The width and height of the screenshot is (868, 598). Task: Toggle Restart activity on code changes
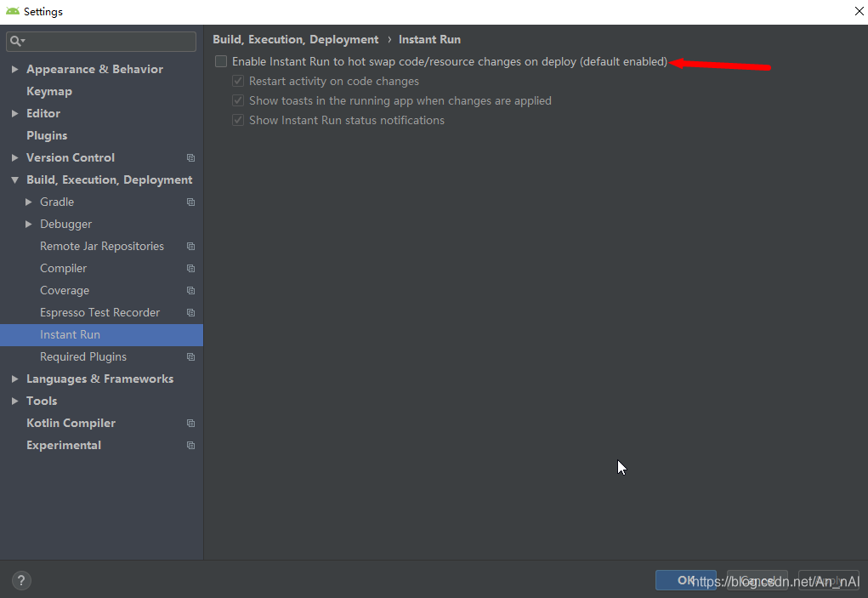(238, 81)
